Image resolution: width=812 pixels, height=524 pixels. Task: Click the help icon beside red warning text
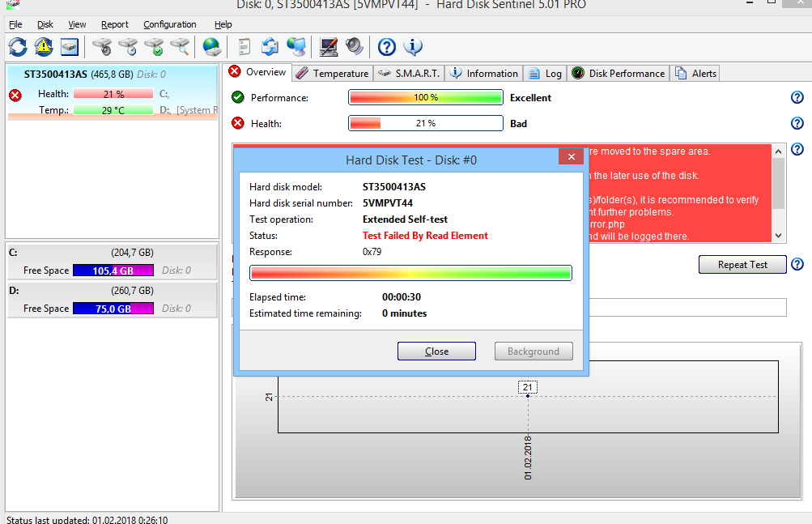click(x=797, y=150)
